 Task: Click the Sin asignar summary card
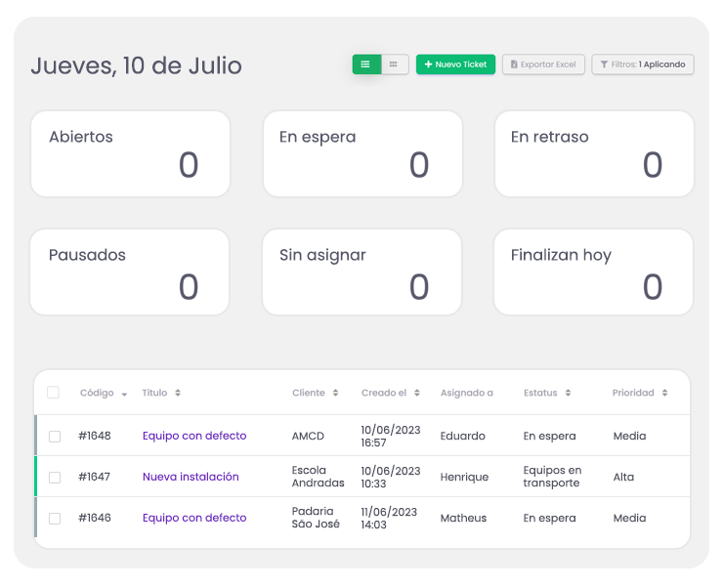[361, 272]
